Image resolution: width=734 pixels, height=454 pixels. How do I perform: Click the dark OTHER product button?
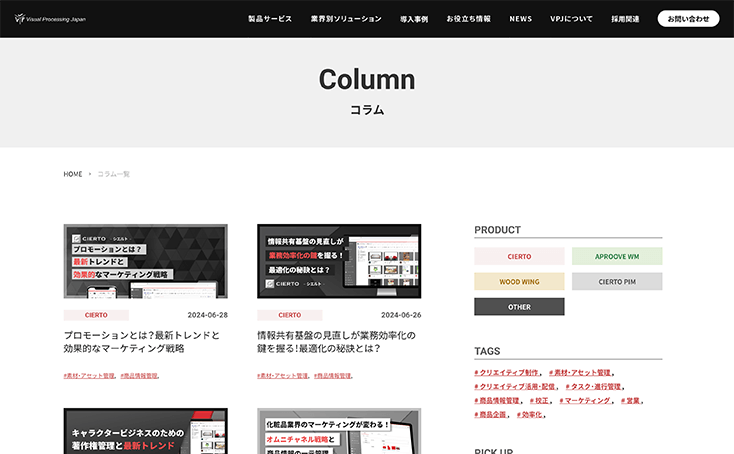pos(519,307)
